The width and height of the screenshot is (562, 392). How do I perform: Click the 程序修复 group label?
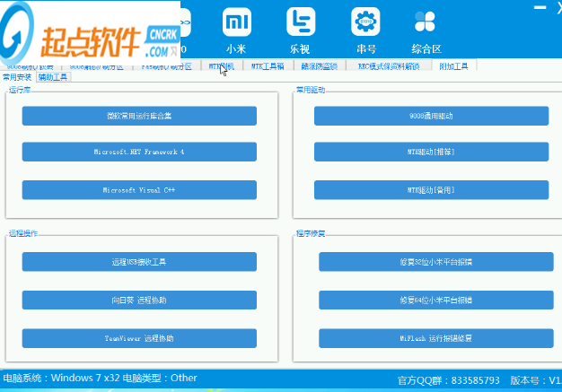(311, 233)
